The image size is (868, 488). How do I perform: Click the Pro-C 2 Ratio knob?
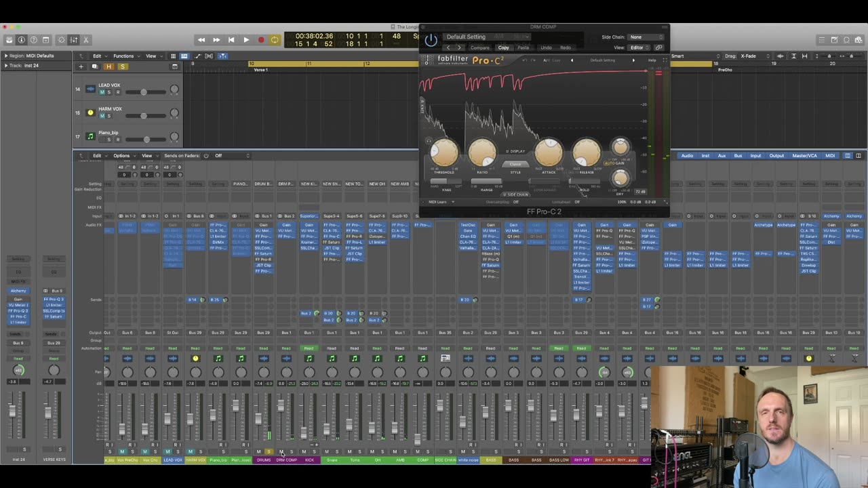pos(482,152)
